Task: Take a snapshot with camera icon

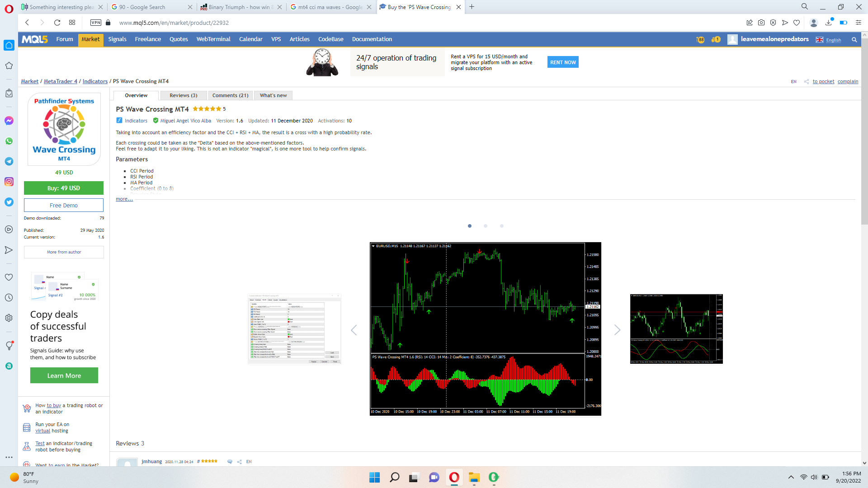Action: (761, 23)
